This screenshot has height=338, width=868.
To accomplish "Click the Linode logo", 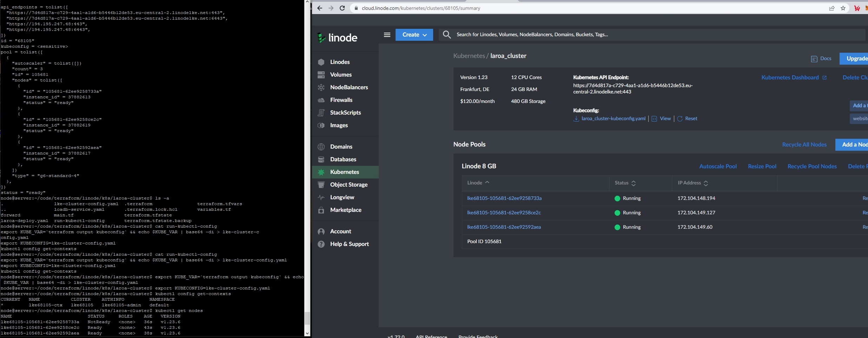I will click(x=337, y=38).
